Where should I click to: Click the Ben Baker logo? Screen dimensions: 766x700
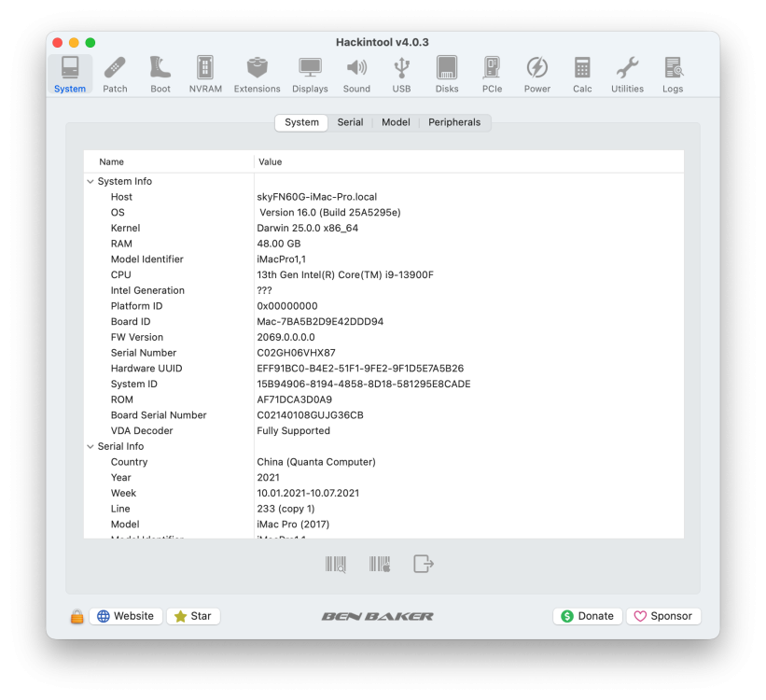point(377,616)
